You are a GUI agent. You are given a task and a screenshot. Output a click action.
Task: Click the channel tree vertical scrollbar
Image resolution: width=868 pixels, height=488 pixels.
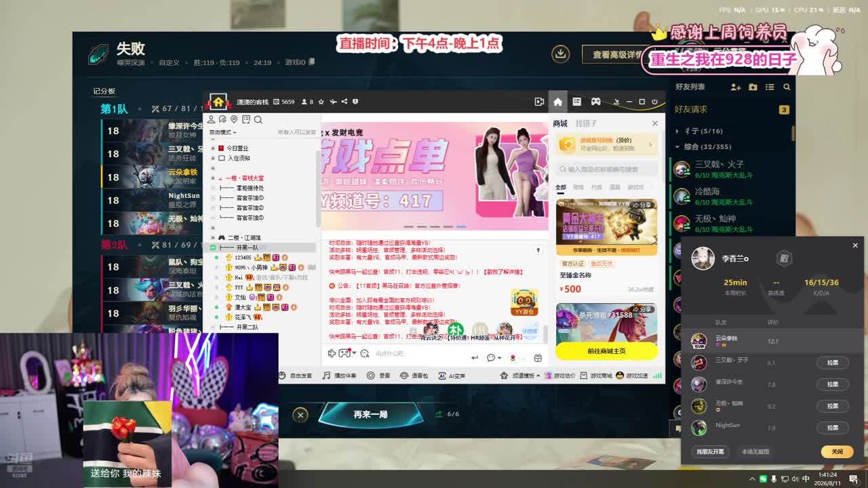pyautogui.click(x=318, y=183)
